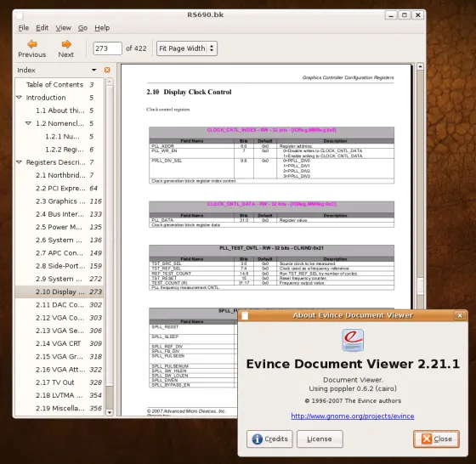The image size is (476, 464).
Task: Select 2.13 VGA Se... index entry
Action: point(59,331)
